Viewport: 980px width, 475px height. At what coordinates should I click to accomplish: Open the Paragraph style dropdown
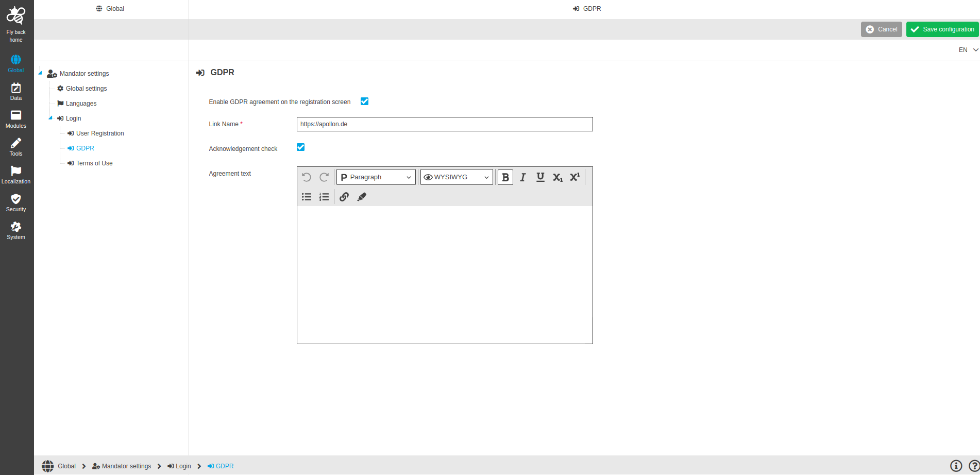pos(376,177)
